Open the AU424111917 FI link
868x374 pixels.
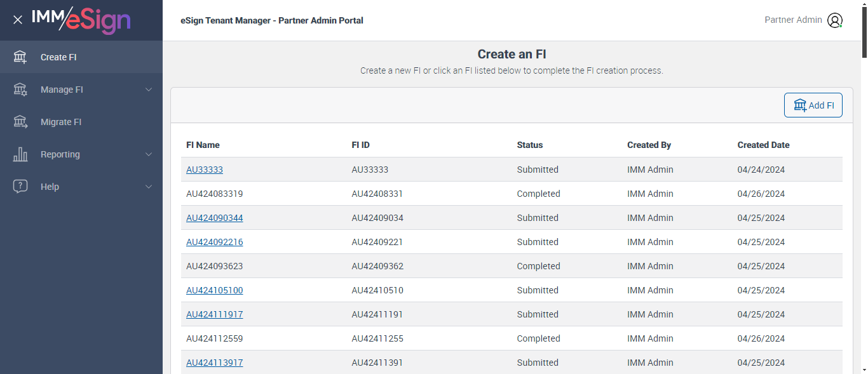[x=214, y=314]
